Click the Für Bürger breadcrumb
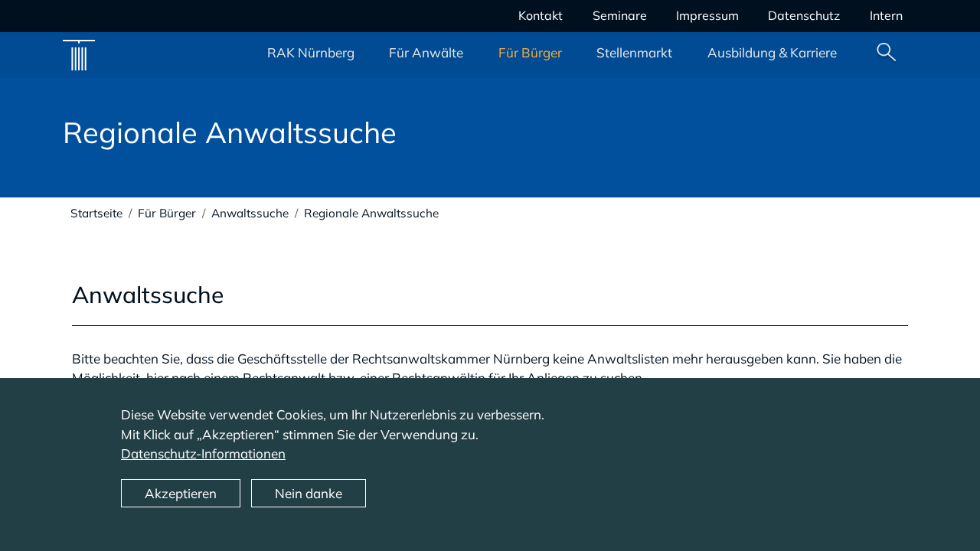This screenshot has height=551, width=980. (167, 214)
